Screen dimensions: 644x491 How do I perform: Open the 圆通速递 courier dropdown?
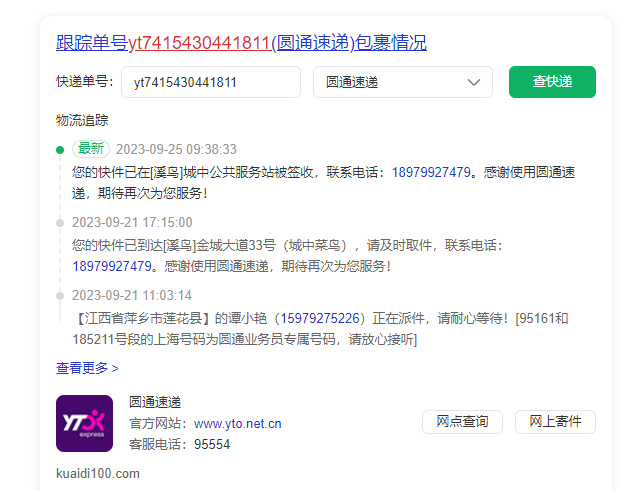(402, 82)
